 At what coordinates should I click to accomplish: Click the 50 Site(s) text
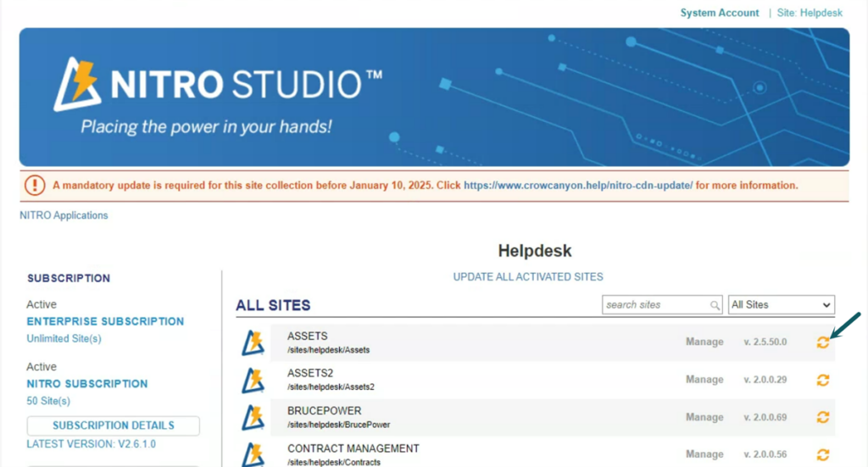(48, 401)
